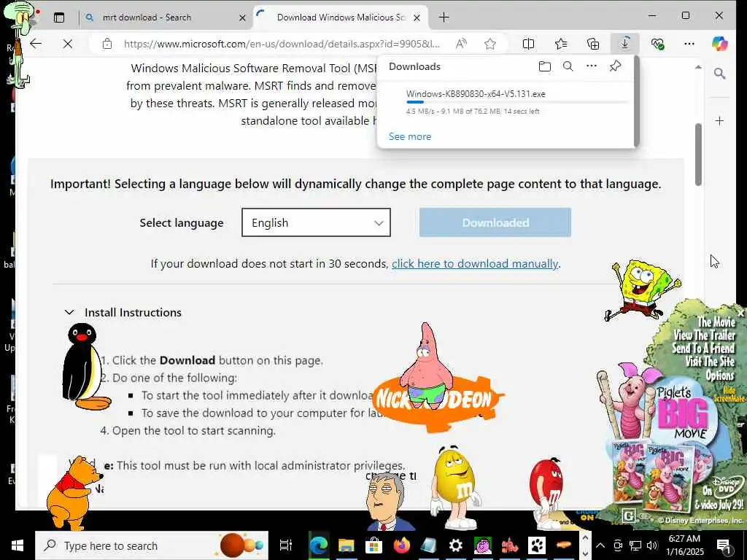View site information via the lock icon

(x=107, y=44)
